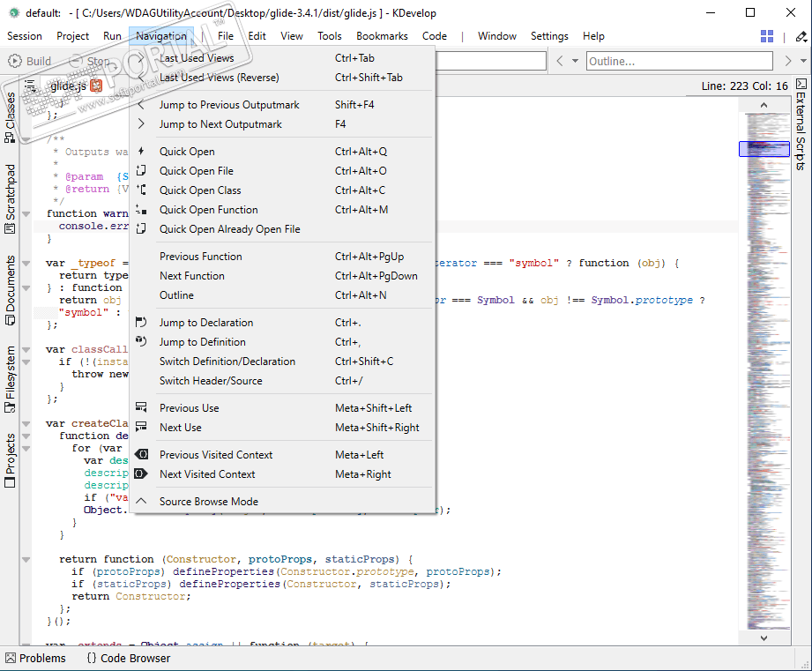This screenshot has width=812, height=671.
Task: Click the Jump to Definition icon
Action: tap(141, 342)
